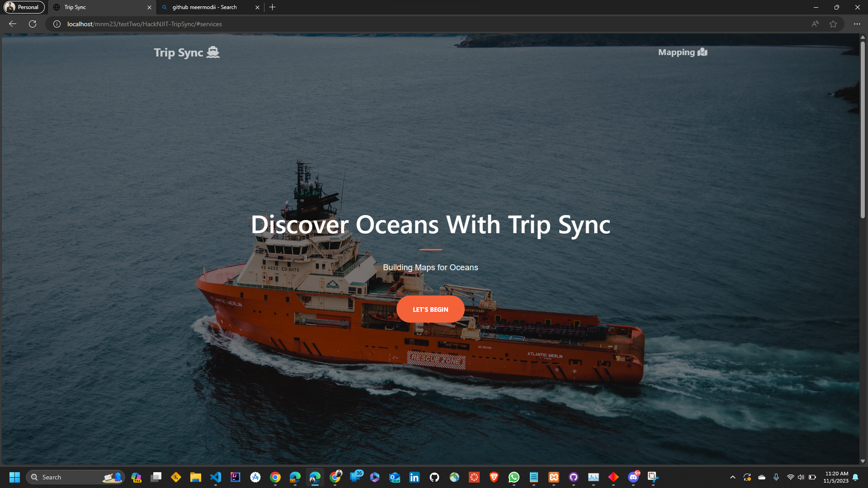Screen dimensions: 868x488
Task: Click the browser back arrow
Action: (13, 24)
